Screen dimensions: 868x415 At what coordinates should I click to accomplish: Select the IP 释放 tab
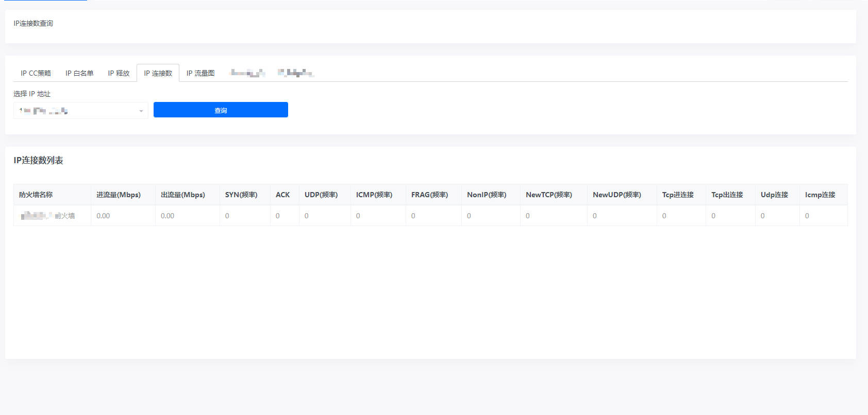119,73
